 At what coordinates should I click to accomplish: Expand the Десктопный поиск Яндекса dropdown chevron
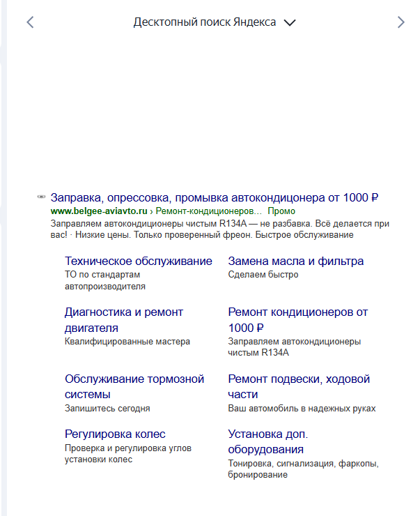(290, 23)
